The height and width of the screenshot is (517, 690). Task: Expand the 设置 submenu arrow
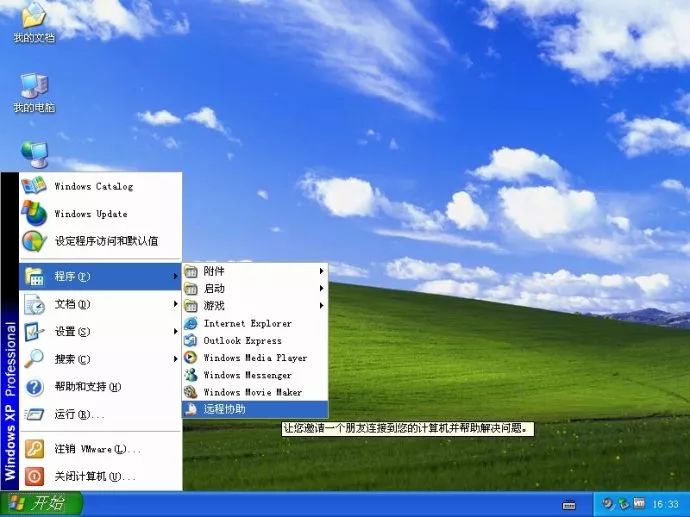175,331
